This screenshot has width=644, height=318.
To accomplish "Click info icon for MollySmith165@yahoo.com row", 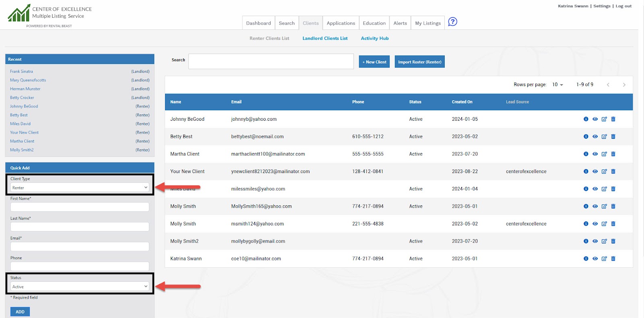I will (586, 206).
